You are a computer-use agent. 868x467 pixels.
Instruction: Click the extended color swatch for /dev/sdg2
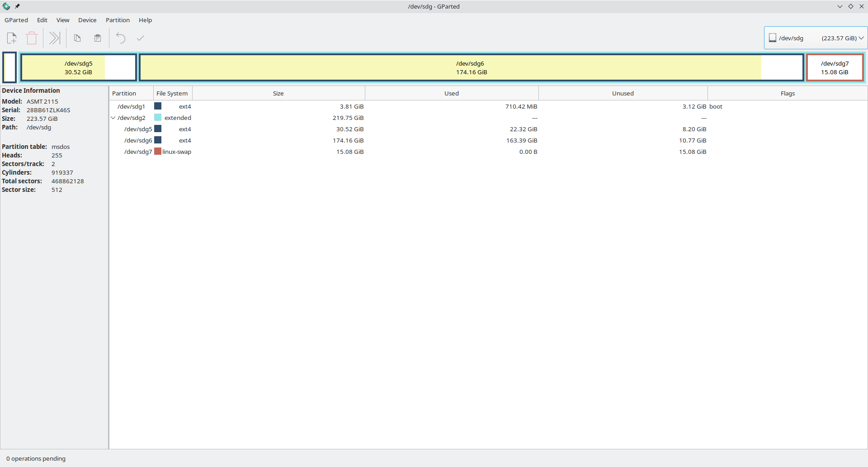pyautogui.click(x=158, y=117)
